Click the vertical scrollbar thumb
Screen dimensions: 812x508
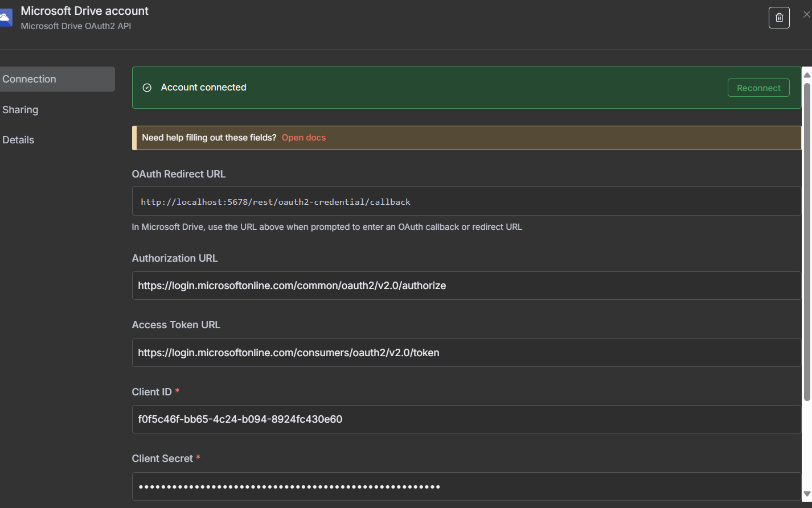(807, 242)
